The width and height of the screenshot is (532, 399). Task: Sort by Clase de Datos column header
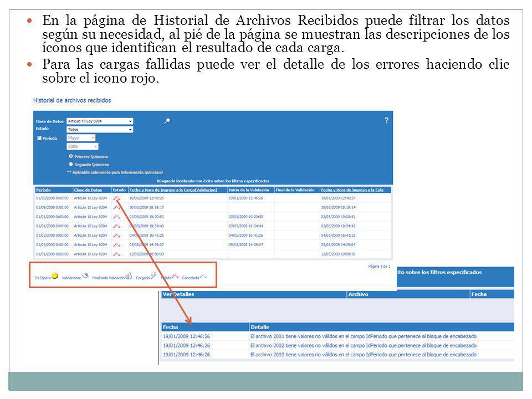point(88,190)
